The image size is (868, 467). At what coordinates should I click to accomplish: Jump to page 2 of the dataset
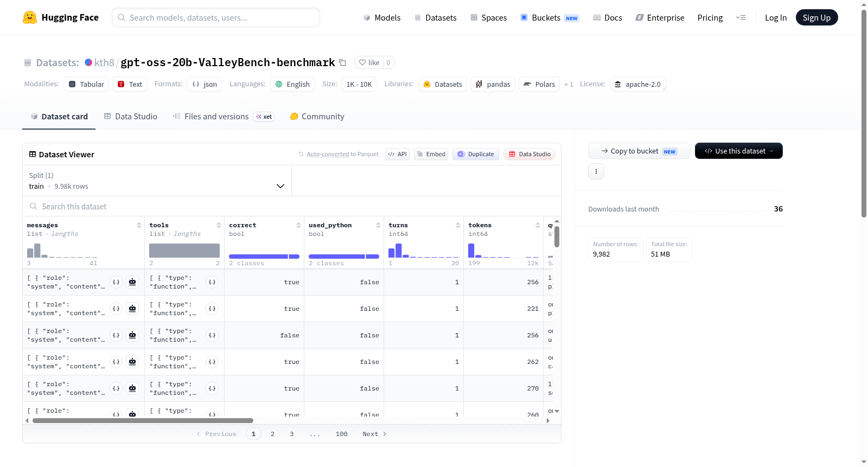tap(272, 434)
